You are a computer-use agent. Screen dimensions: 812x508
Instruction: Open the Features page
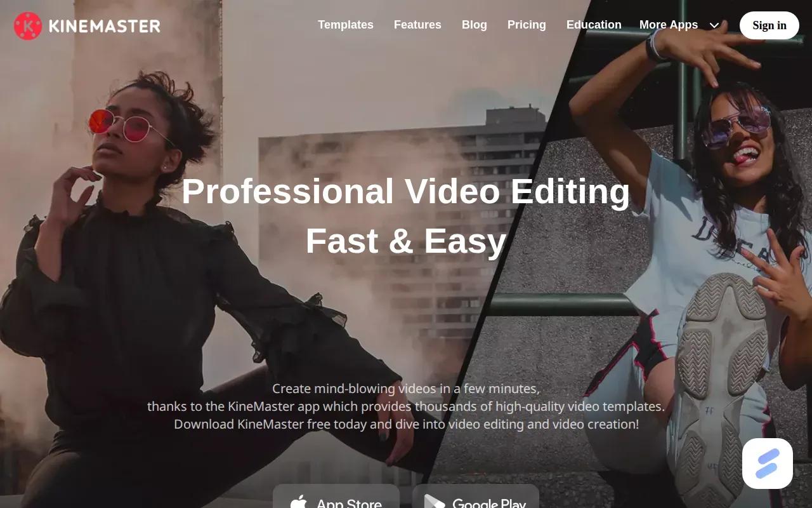click(x=417, y=25)
